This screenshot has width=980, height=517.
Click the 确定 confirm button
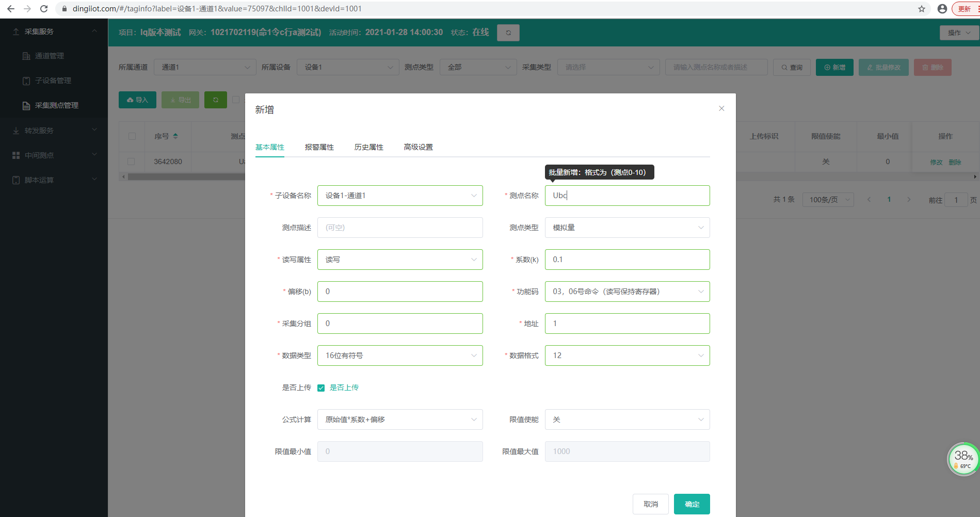[692, 504]
